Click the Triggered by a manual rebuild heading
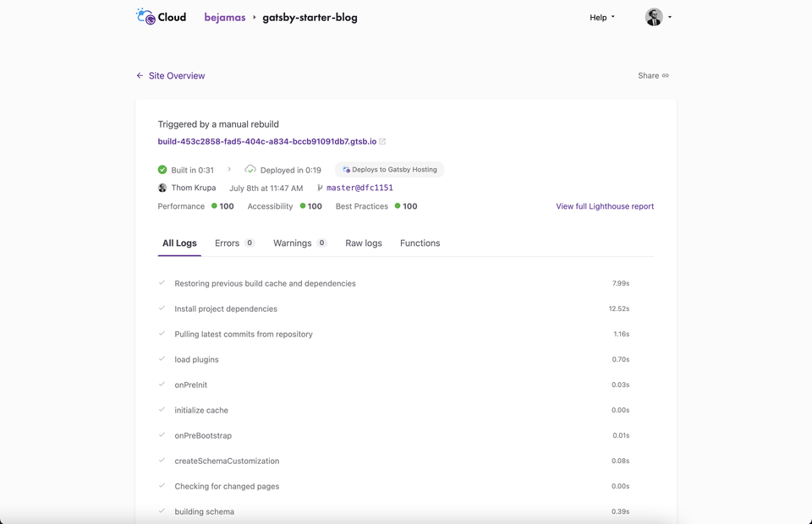The width and height of the screenshot is (812, 524). [218, 124]
